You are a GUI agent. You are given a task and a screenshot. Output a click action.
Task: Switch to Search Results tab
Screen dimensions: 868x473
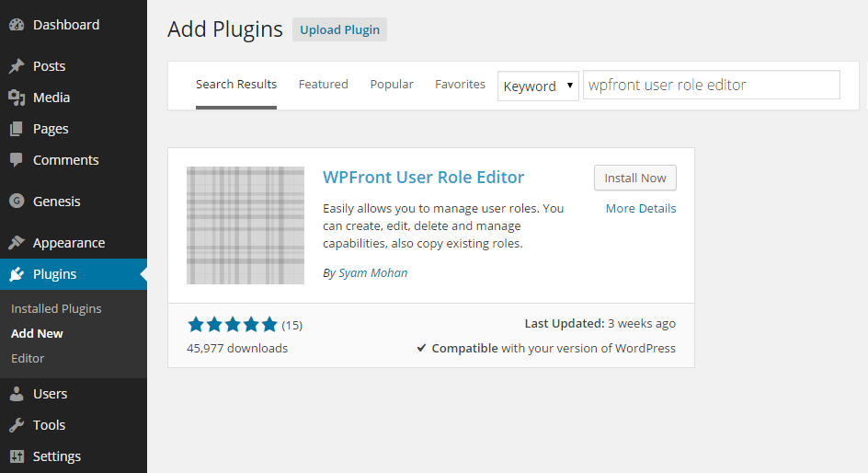(235, 84)
